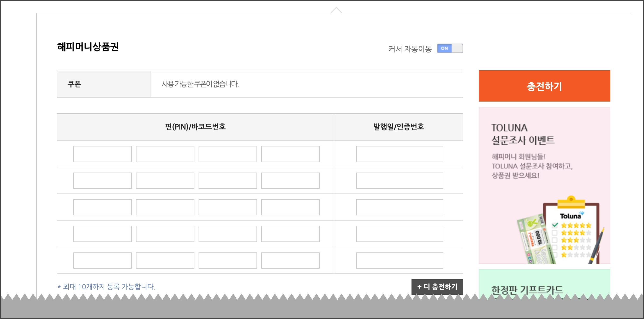Click 발행일/인증번호 field in last row
This screenshot has width=644, height=319.
[399, 261]
